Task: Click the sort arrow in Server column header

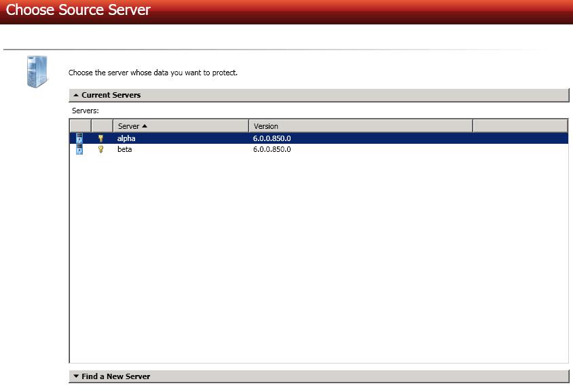Action: coord(145,126)
